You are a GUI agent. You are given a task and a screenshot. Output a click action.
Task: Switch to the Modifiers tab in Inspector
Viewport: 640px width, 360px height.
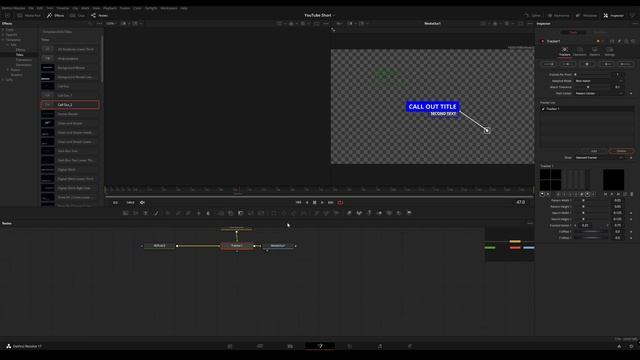pos(600,32)
